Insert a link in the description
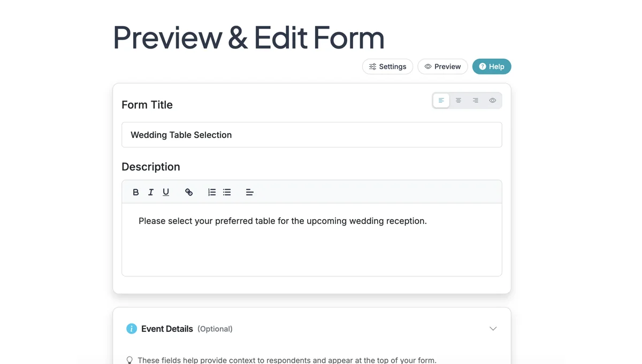The image size is (642, 364). (x=189, y=192)
